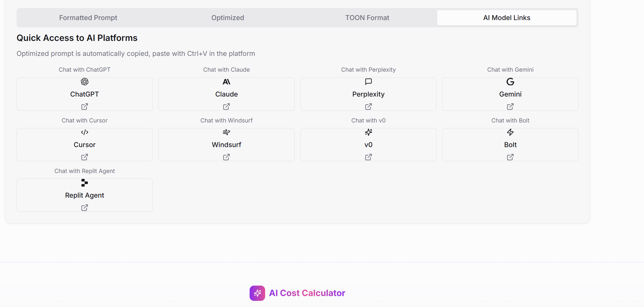Click the Replit Agent logo icon
The width and height of the screenshot is (644, 307).
[x=85, y=183]
